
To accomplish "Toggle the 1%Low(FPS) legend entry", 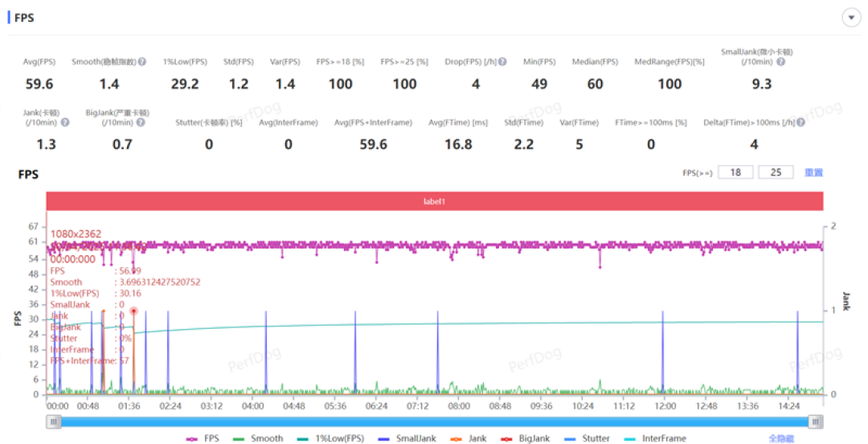I will click(330, 438).
